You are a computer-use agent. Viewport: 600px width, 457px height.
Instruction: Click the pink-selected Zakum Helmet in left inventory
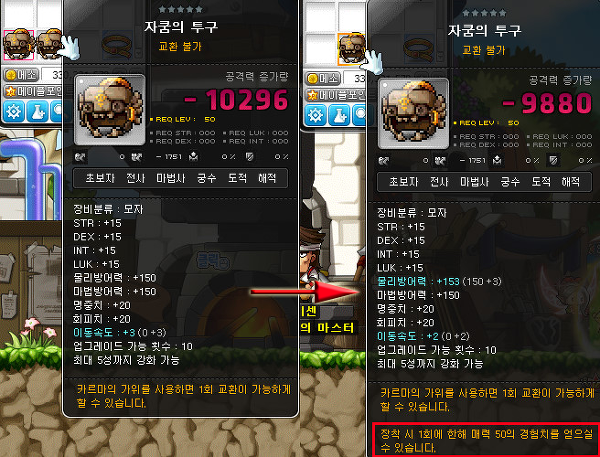point(19,45)
